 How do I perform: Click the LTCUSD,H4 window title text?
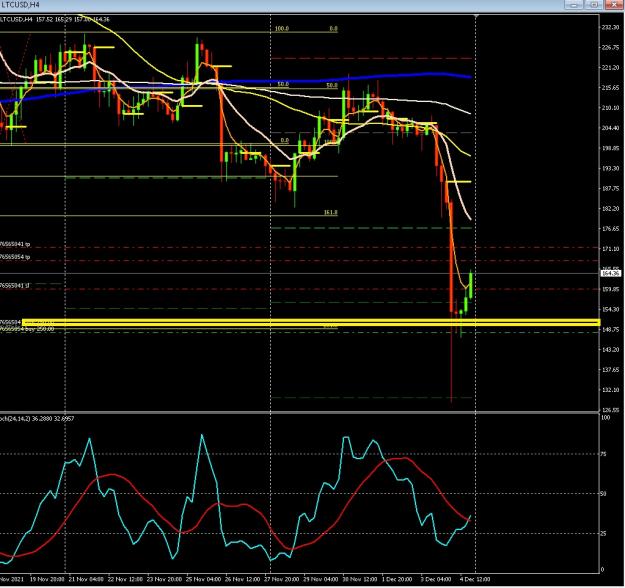click(20, 5)
